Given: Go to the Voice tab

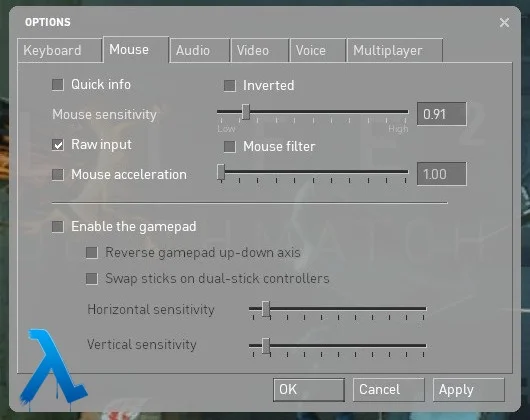Looking at the screenshot, I should (x=318, y=50).
